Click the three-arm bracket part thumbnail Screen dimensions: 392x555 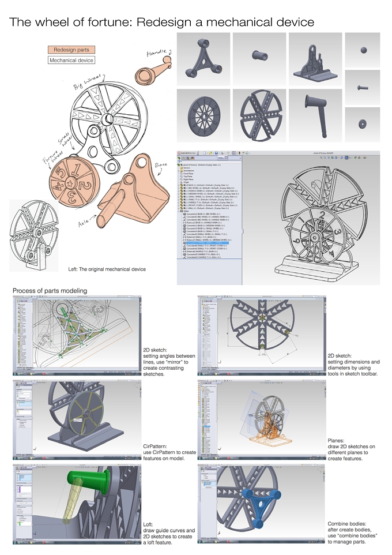(203, 59)
